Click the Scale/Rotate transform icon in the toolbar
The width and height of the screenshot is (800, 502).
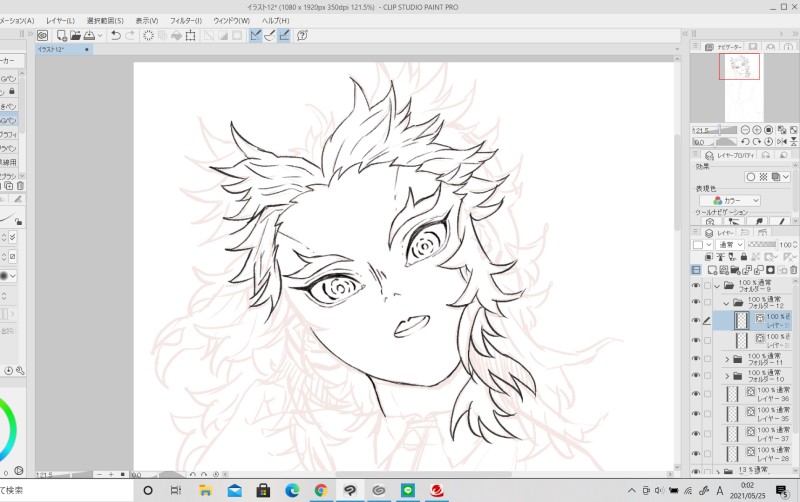pos(189,35)
